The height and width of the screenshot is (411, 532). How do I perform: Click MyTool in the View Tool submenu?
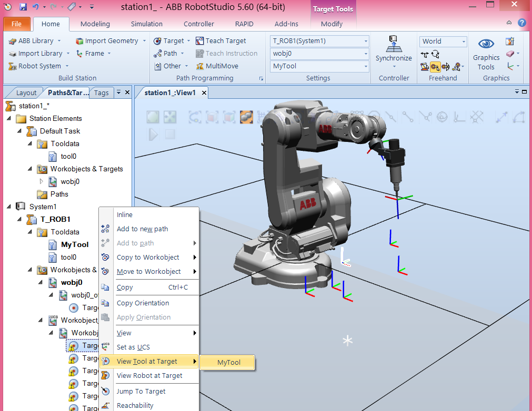(x=227, y=362)
